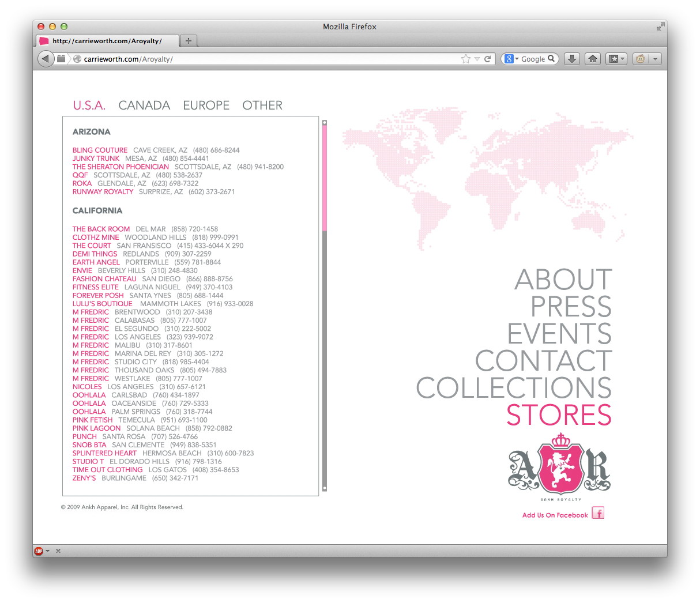Click the red close window button
The image size is (700, 603).
(41, 27)
